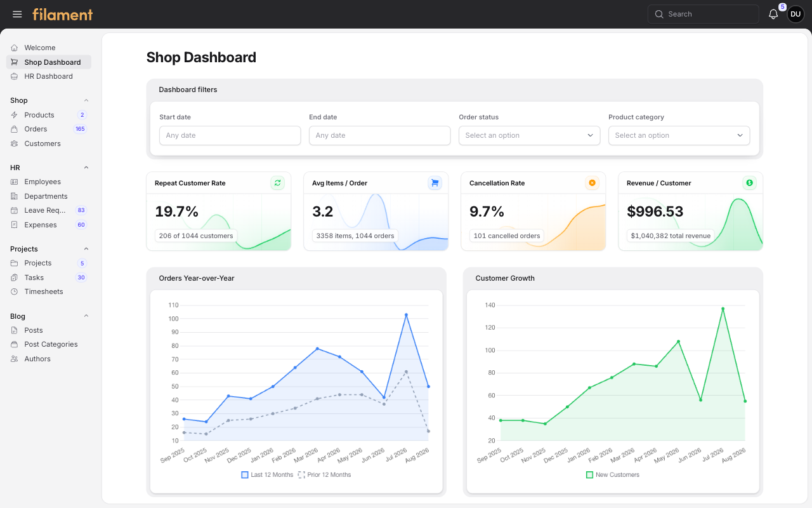Click the '206 of 1044 customers' badge
The height and width of the screenshot is (508, 812).
196,236
